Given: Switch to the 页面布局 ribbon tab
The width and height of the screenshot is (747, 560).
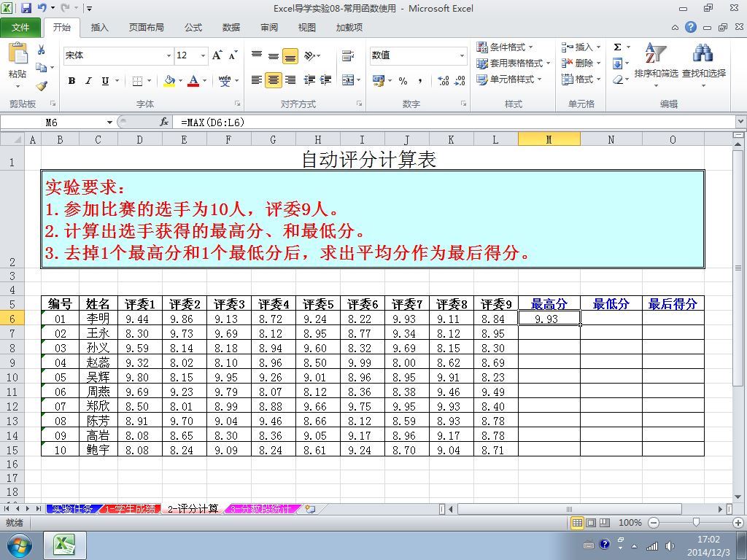Looking at the screenshot, I should click(x=146, y=28).
